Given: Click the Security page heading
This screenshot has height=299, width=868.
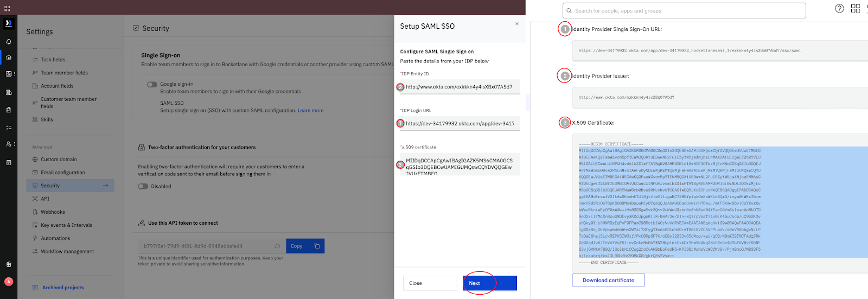Looking at the screenshot, I should click(x=156, y=28).
